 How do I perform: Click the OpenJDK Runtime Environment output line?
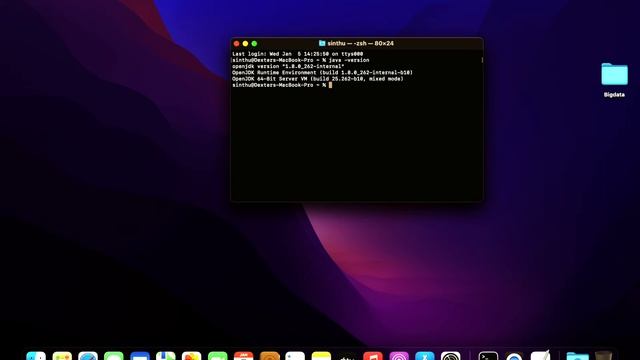322,73
